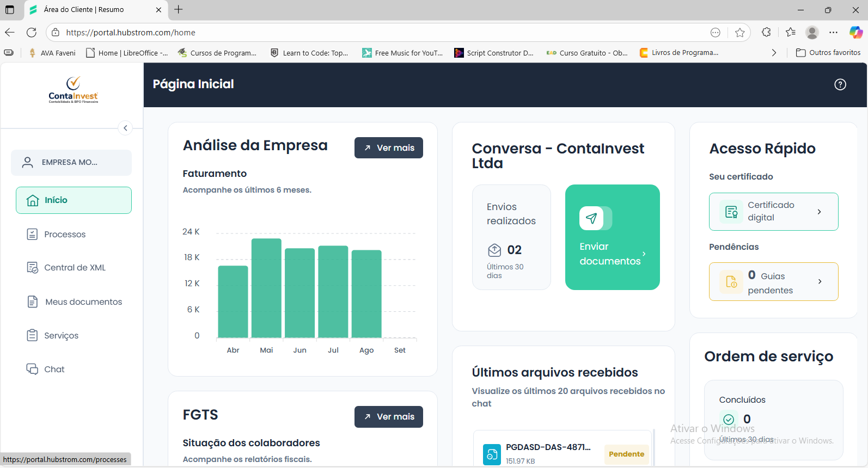Open the Learn to Code bookmark
Image resolution: width=868 pixels, height=468 pixels.
click(309, 53)
